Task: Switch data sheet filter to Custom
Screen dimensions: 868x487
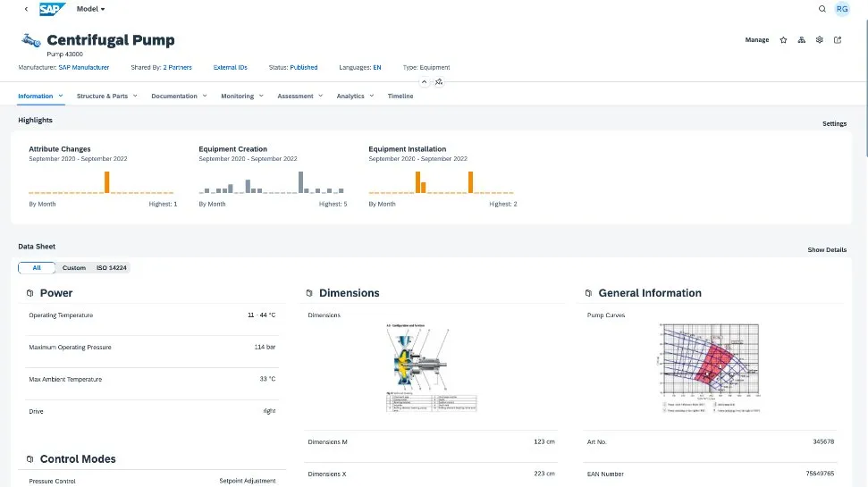Action: click(74, 268)
